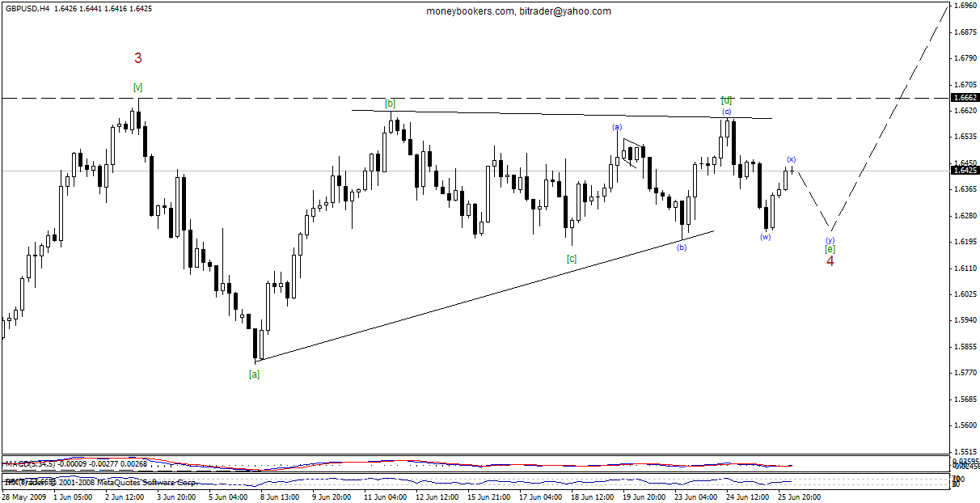Select the red wave label 4
This screenshot has height=503, width=980.
[x=830, y=261]
